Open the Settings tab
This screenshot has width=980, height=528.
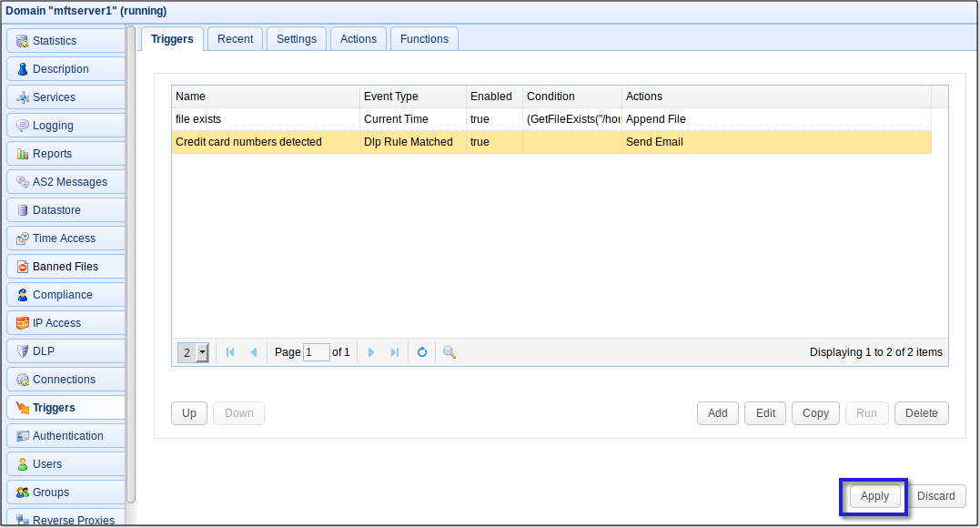click(x=297, y=39)
